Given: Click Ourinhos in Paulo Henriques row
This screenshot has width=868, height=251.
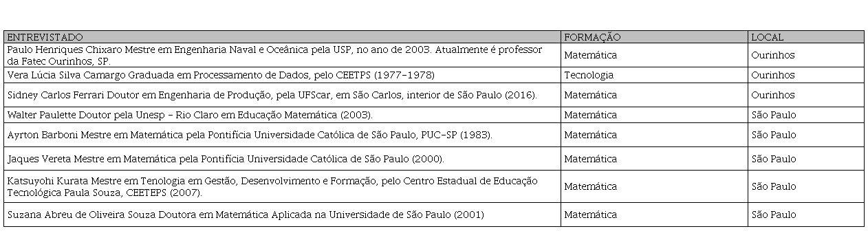Looking at the screenshot, I should coord(773,56).
